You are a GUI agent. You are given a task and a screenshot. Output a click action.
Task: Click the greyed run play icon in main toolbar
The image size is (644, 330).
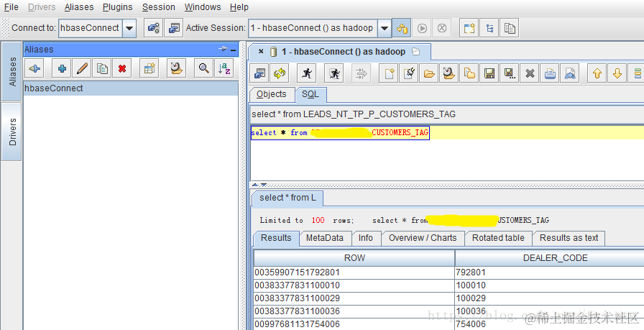click(422, 28)
